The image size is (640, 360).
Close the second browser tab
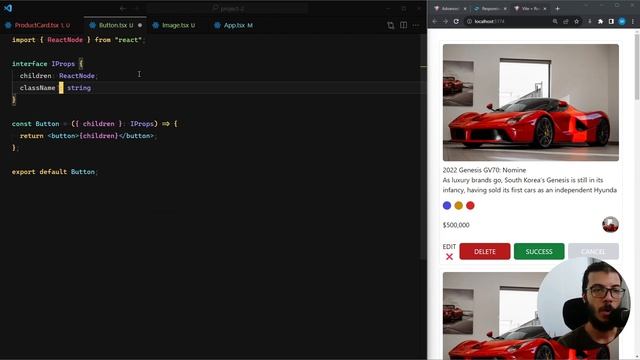pos(505,9)
